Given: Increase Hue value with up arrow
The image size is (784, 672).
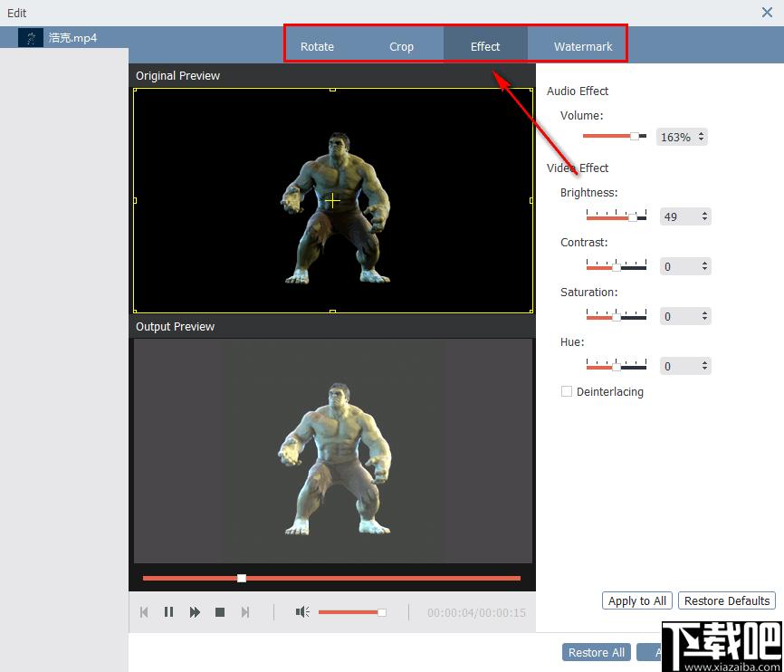Looking at the screenshot, I should 704,363.
